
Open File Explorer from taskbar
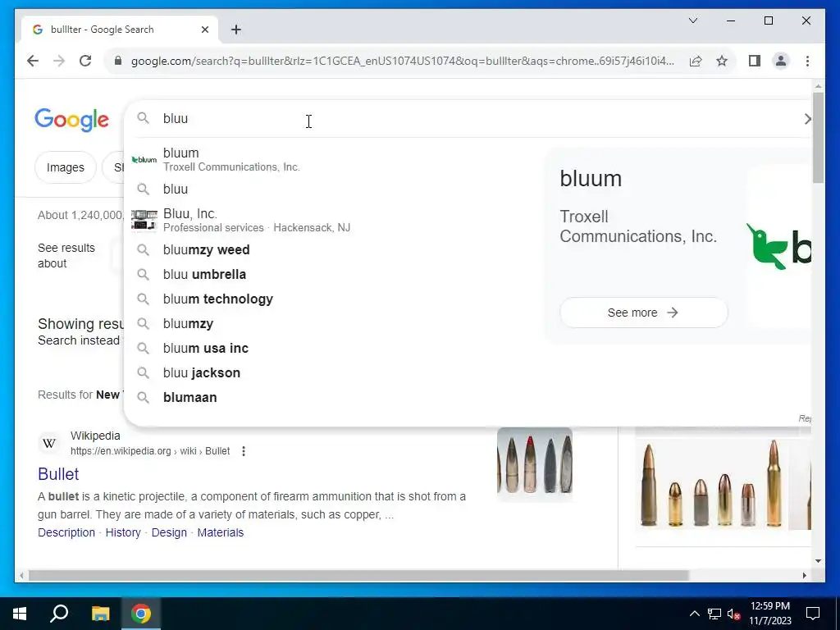pos(100,614)
